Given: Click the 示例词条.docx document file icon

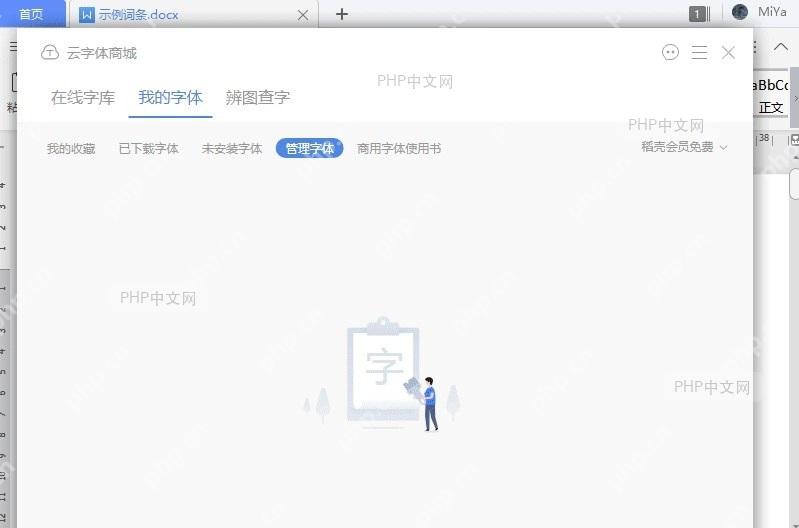Looking at the screenshot, I should 87,15.
